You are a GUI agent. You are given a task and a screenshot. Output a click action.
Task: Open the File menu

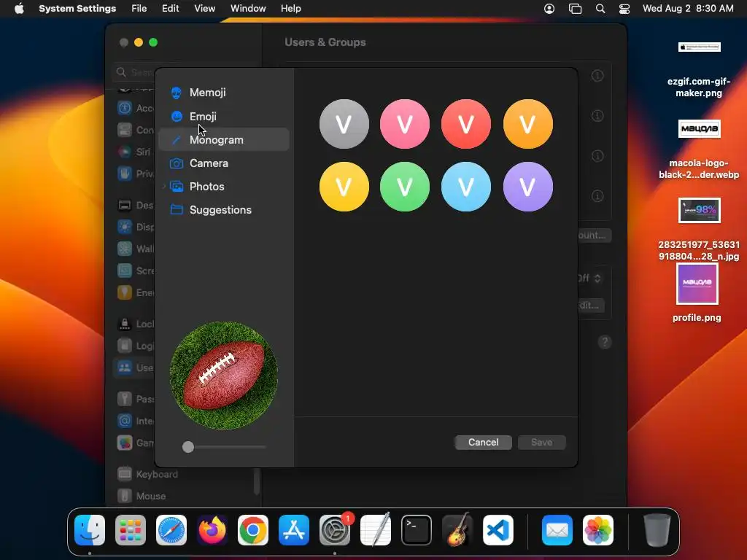click(x=139, y=9)
